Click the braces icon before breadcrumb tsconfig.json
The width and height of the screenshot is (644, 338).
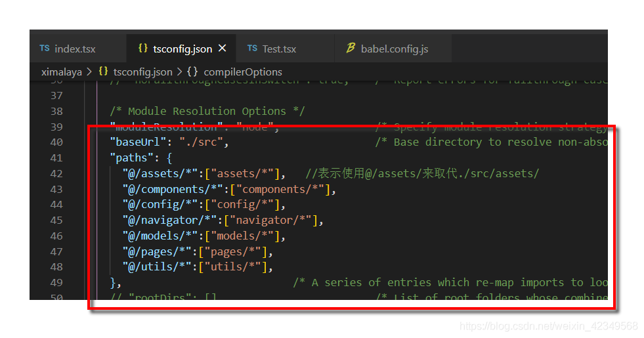point(103,72)
